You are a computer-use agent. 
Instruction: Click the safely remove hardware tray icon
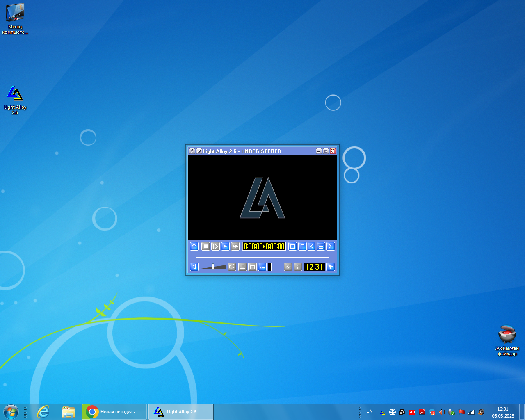452,412
